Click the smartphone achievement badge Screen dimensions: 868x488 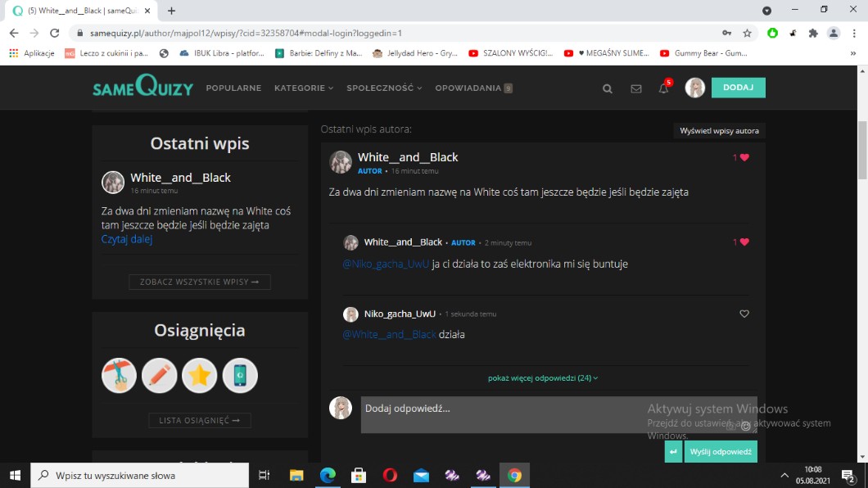click(240, 376)
